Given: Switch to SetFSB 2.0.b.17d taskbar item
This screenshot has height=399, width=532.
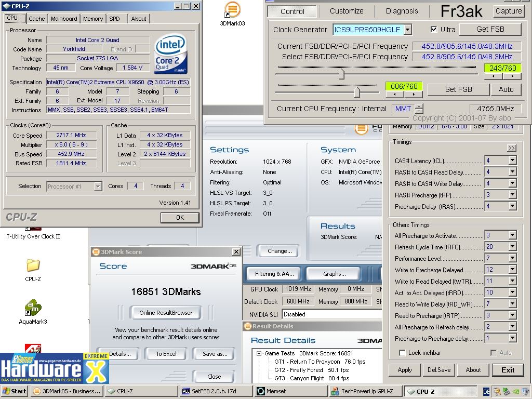Looking at the screenshot, I should click(x=216, y=391).
